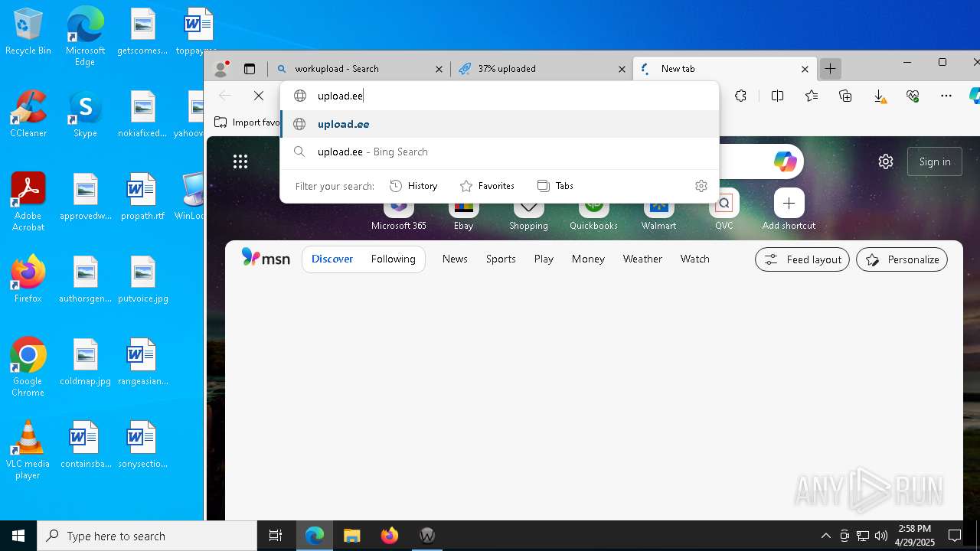The image size is (980, 551).
Task: Open the volume control in tray
Action: pyautogui.click(x=881, y=536)
